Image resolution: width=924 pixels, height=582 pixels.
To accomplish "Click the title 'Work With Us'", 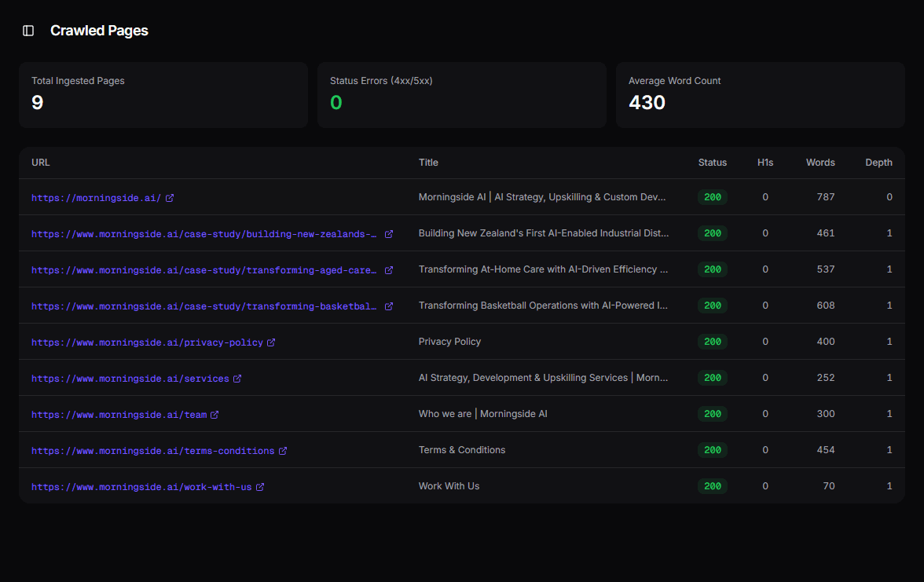I will tap(449, 486).
